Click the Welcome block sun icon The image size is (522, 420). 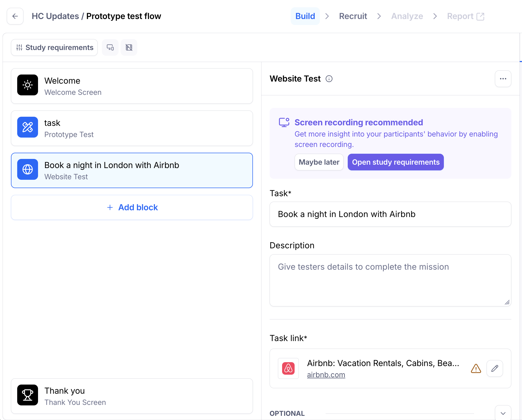tap(28, 85)
